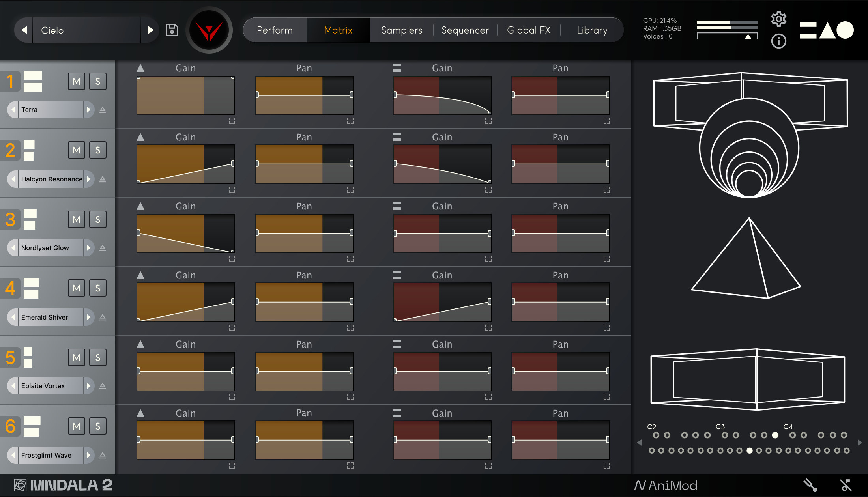
Task: Solo sampler track 3
Action: pyautogui.click(x=98, y=219)
